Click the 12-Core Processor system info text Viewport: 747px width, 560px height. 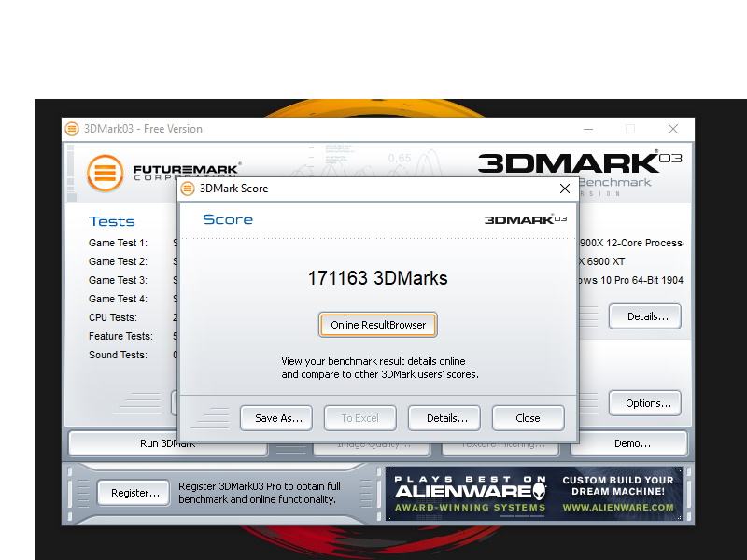pos(631,243)
